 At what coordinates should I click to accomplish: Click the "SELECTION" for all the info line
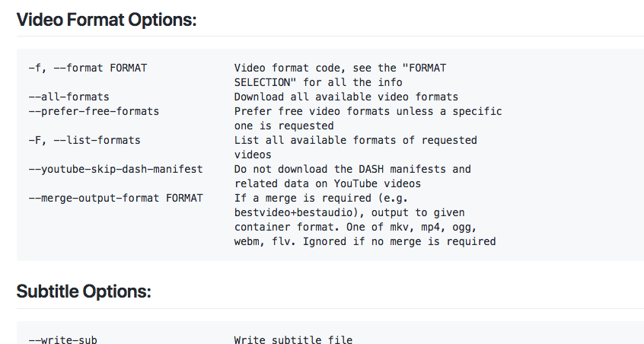tap(318, 82)
